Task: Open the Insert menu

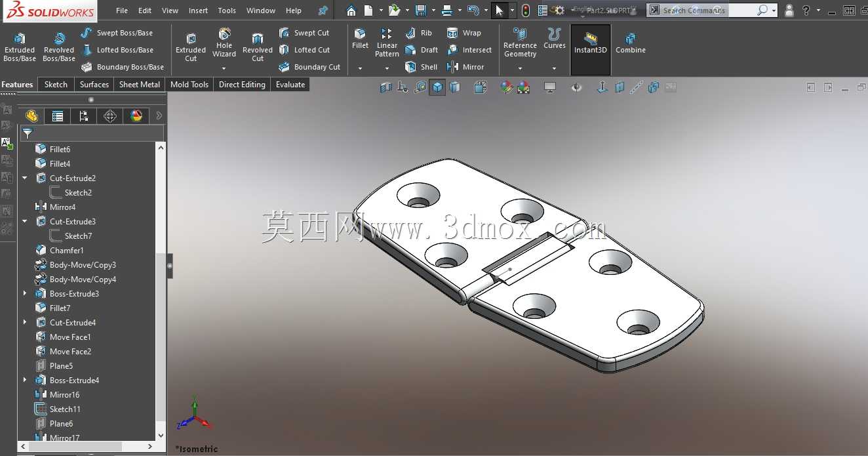Action: pos(198,10)
